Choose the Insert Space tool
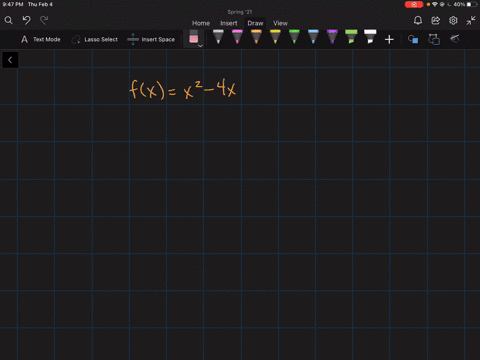Image resolution: width=480 pixels, height=360 pixels. coord(151,39)
